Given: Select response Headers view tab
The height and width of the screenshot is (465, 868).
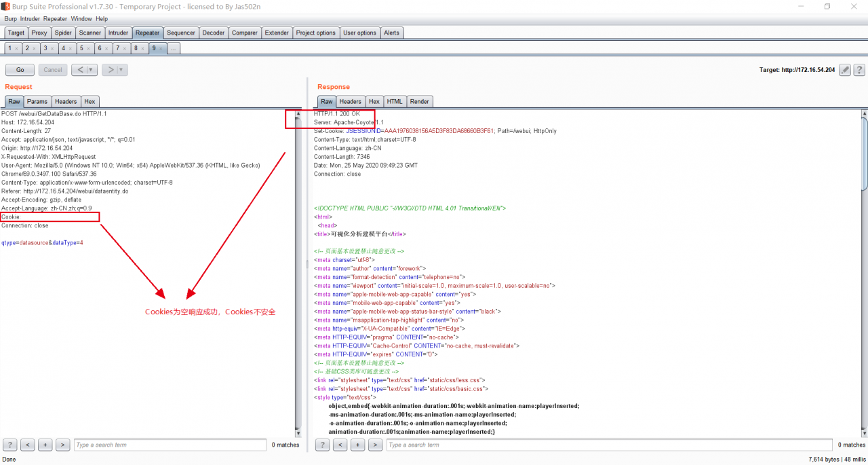Looking at the screenshot, I should [350, 101].
